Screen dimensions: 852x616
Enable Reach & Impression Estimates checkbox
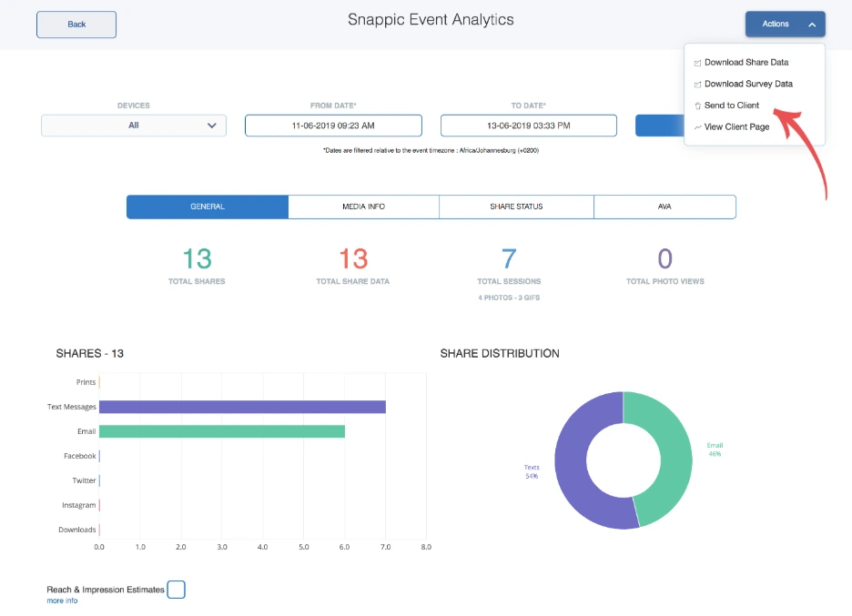pyautogui.click(x=176, y=590)
